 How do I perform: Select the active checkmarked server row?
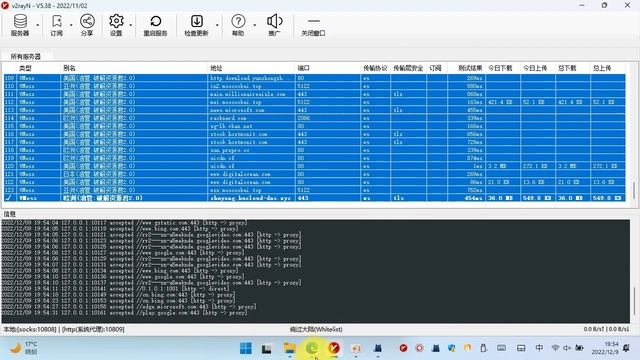(x=314, y=198)
